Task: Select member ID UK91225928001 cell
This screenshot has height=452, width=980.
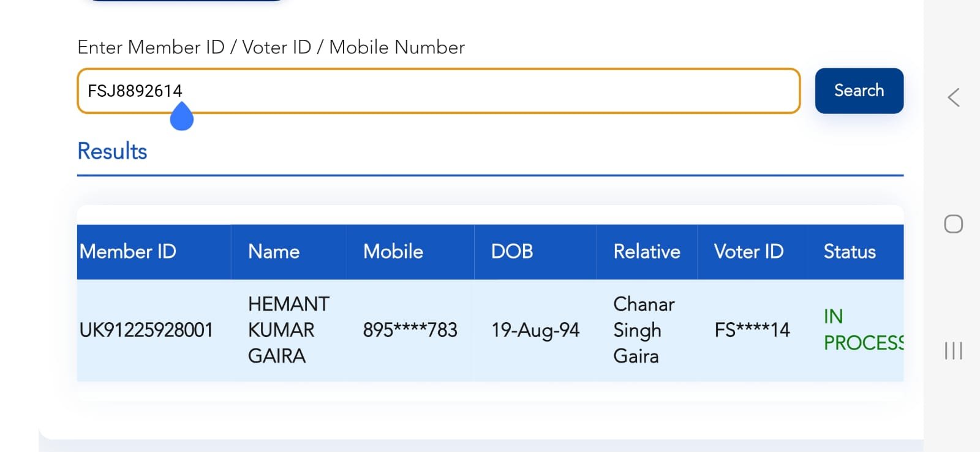Action: (146, 330)
